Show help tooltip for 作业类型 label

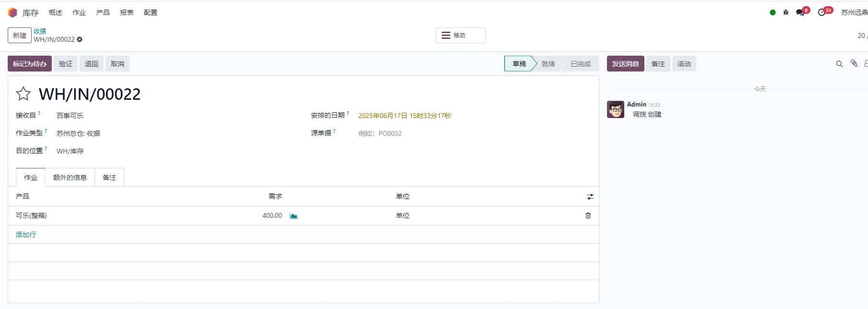(46, 131)
